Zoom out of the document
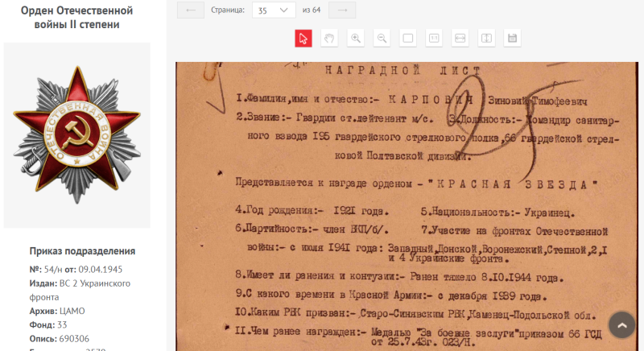 pos(382,38)
